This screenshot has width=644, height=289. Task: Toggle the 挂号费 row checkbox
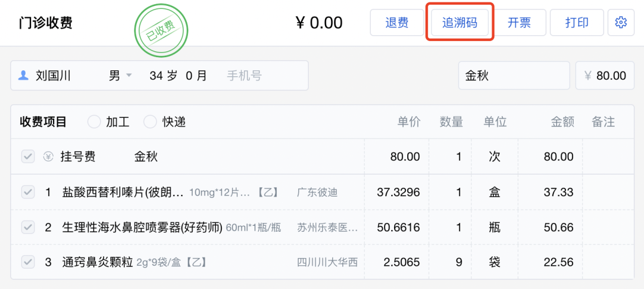click(27, 157)
